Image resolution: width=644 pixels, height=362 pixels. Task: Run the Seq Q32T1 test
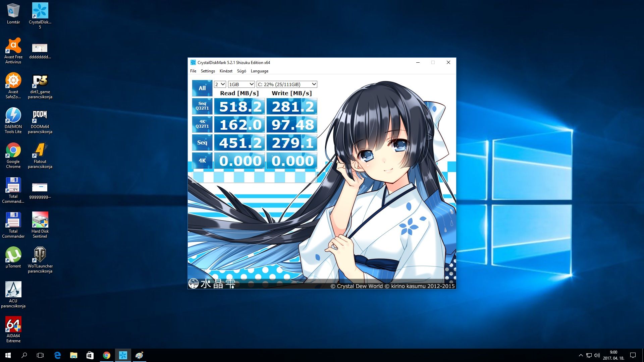tap(202, 106)
